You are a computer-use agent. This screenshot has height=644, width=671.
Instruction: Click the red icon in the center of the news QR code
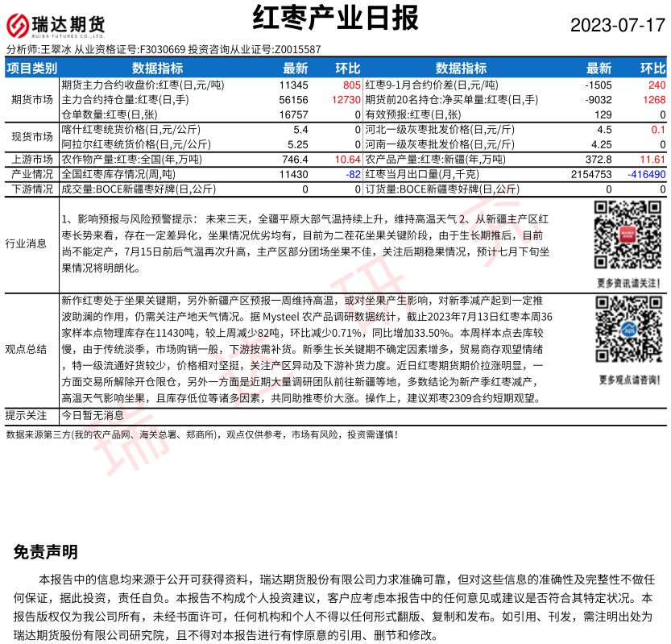628,235
